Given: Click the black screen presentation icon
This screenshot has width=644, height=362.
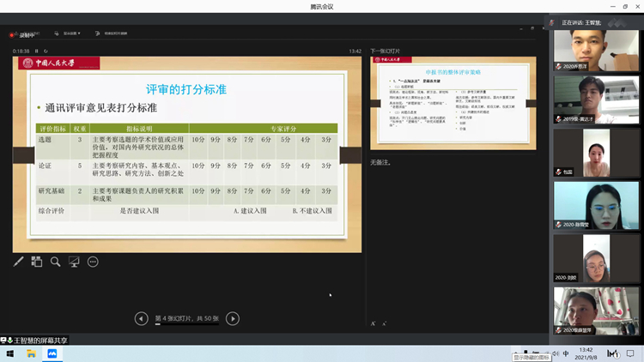Looking at the screenshot, I should [x=75, y=262].
